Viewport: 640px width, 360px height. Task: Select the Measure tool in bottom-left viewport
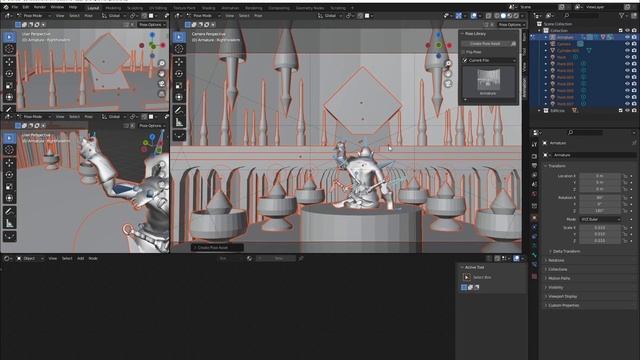(9, 223)
